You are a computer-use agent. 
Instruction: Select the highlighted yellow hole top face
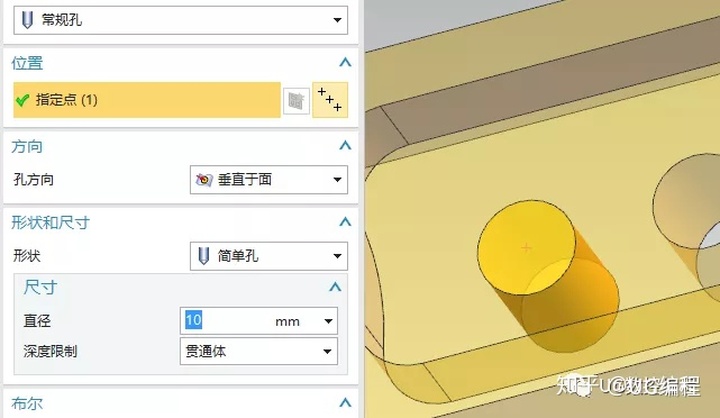(x=526, y=247)
